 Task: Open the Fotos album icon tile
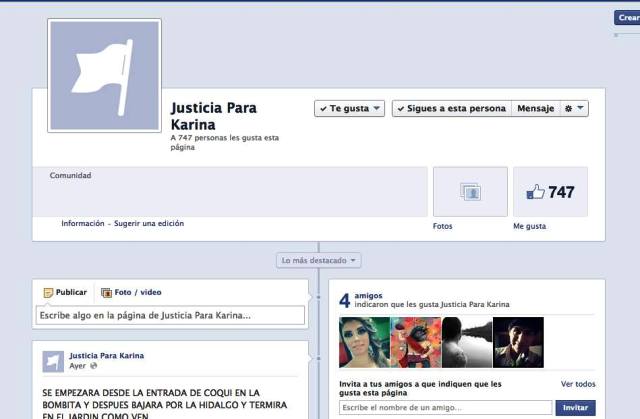click(470, 192)
